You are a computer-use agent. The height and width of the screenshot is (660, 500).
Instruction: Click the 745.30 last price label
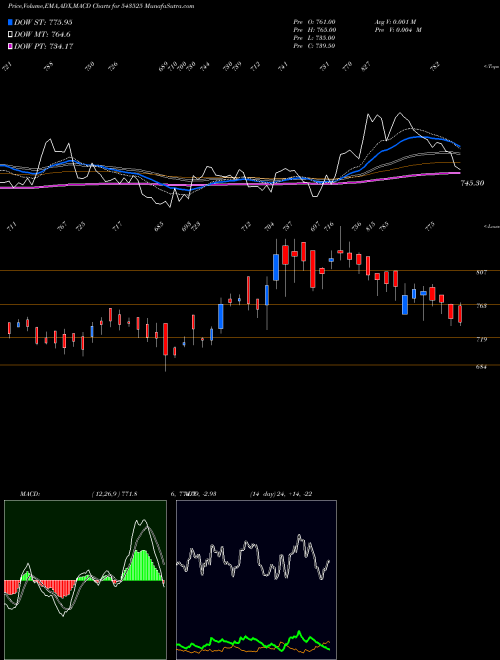pyautogui.click(x=472, y=183)
